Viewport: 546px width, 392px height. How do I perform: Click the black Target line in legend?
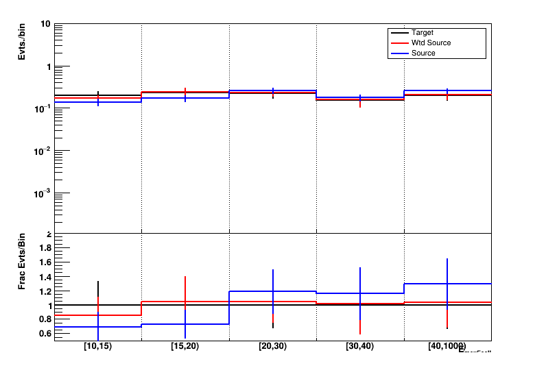(x=399, y=33)
